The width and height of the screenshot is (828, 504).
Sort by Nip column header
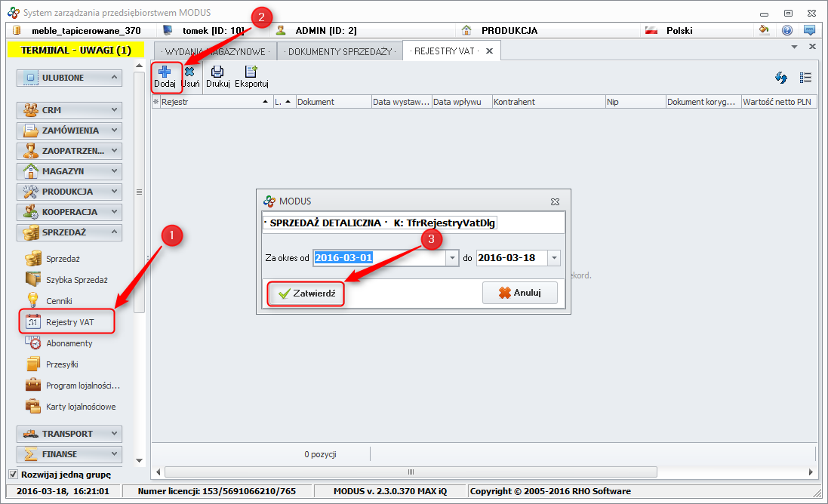[x=636, y=102]
